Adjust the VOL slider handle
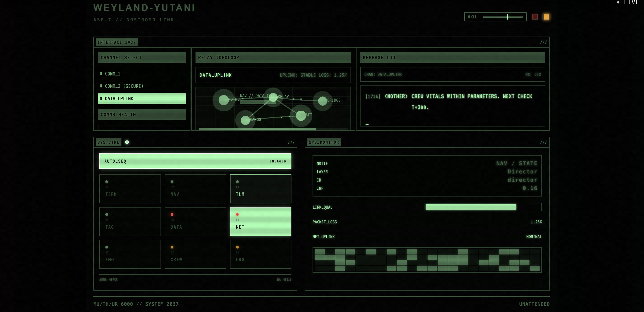 click(x=508, y=17)
